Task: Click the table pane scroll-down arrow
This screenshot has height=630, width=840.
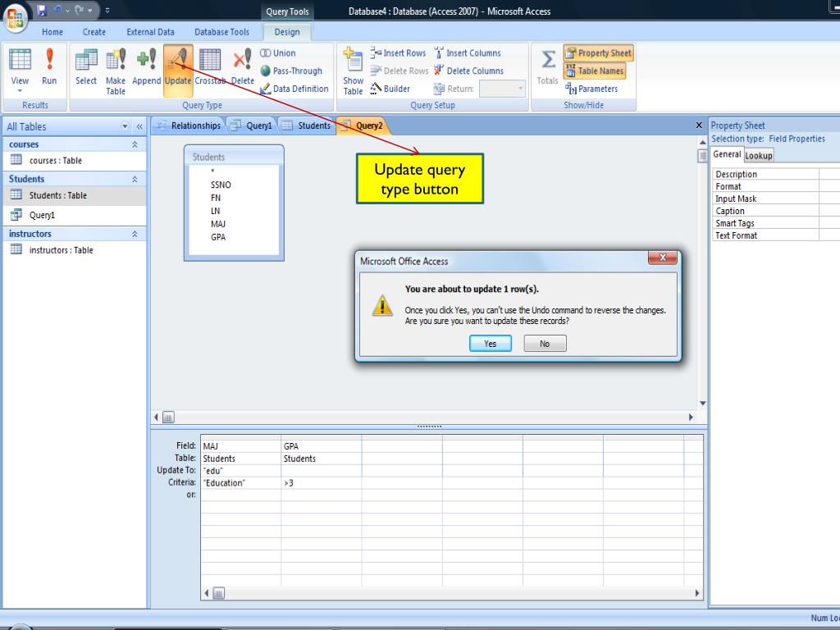Action: click(702, 404)
